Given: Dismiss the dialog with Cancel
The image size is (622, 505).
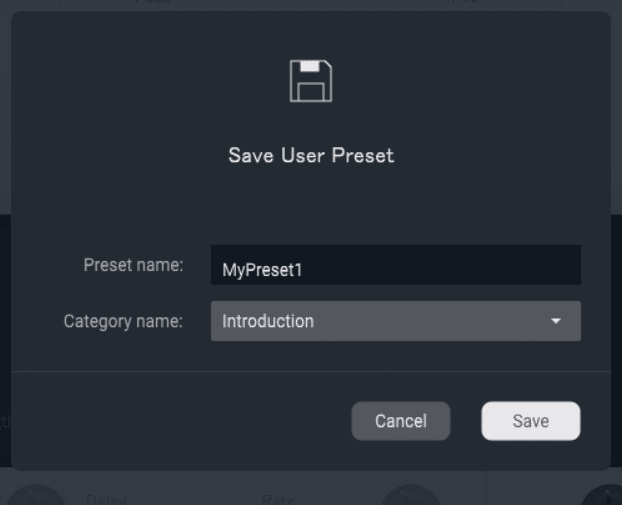Looking at the screenshot, I should point(401,421).
